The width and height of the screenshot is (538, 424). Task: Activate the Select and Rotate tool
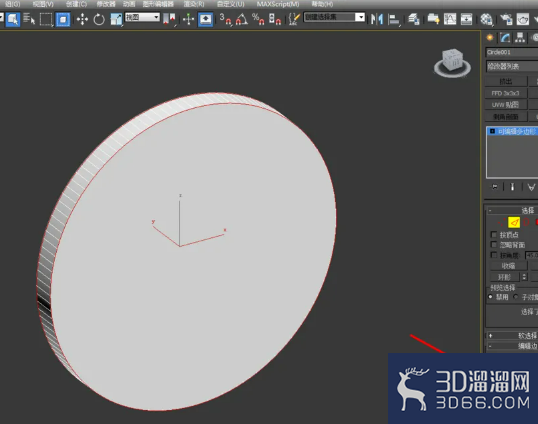[99, 19]
